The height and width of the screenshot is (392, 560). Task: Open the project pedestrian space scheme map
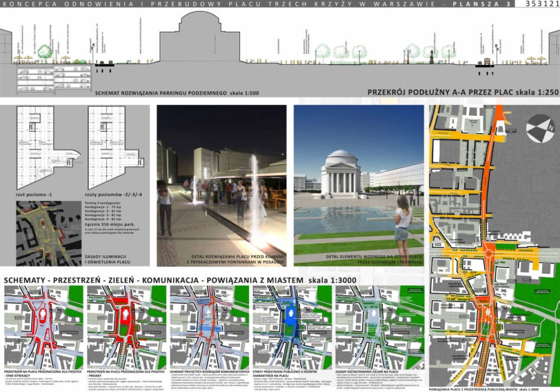127,328
